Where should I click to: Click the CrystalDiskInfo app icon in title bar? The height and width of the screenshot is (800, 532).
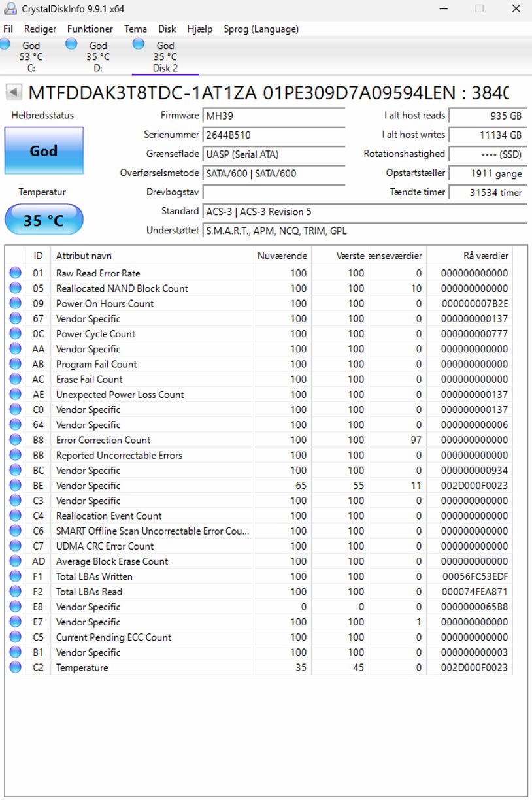[10, 9]
